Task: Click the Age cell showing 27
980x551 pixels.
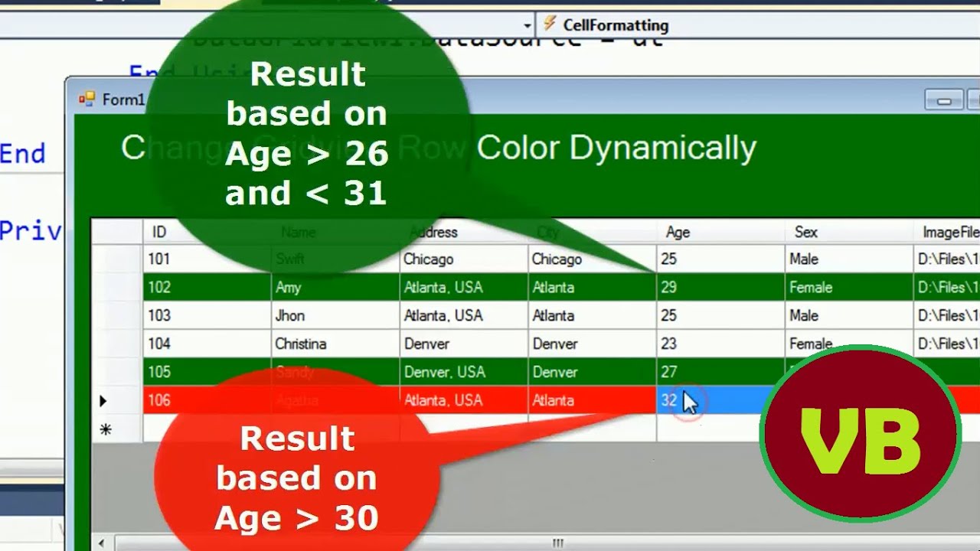Action: (720, 373)
